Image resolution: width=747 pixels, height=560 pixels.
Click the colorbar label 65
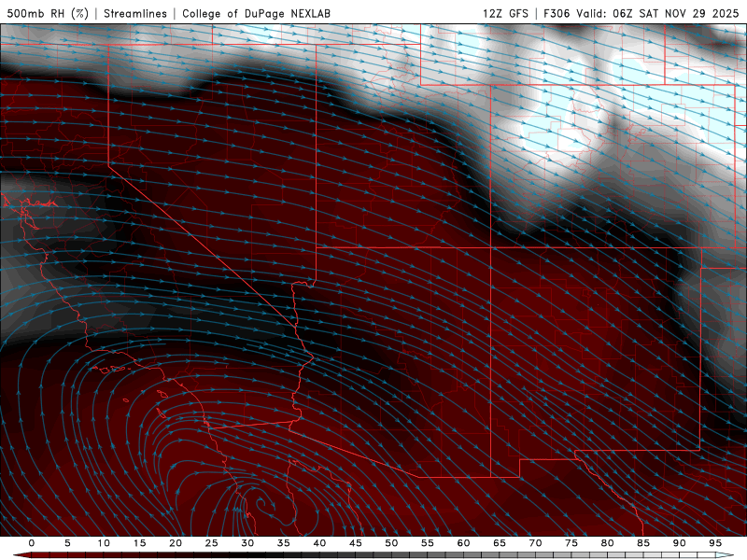[x=500, y=543]
